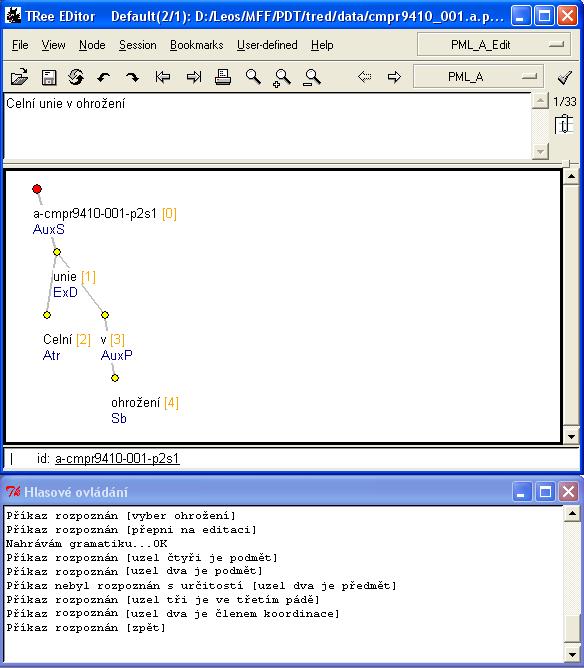Open find with magnifying glass icon

point(253,77)
